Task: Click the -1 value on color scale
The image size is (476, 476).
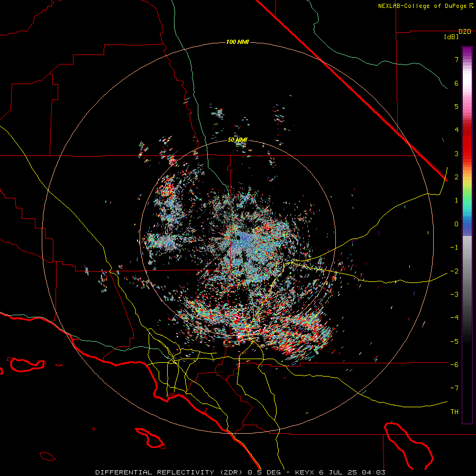Action: [x=454, y=248]
